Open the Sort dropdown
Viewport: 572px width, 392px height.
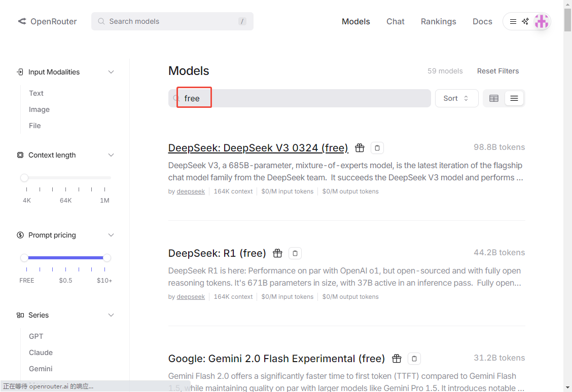[x=456, y=98]
